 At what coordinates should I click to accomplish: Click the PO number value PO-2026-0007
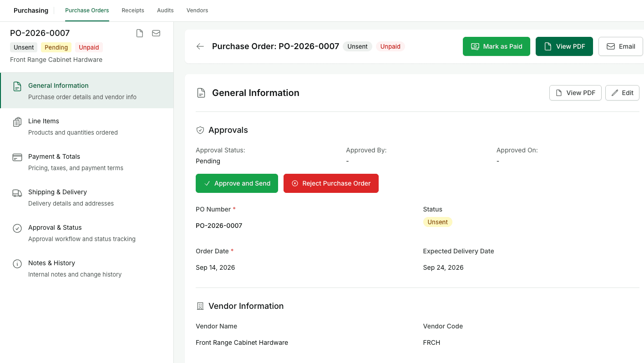point(219,226)
